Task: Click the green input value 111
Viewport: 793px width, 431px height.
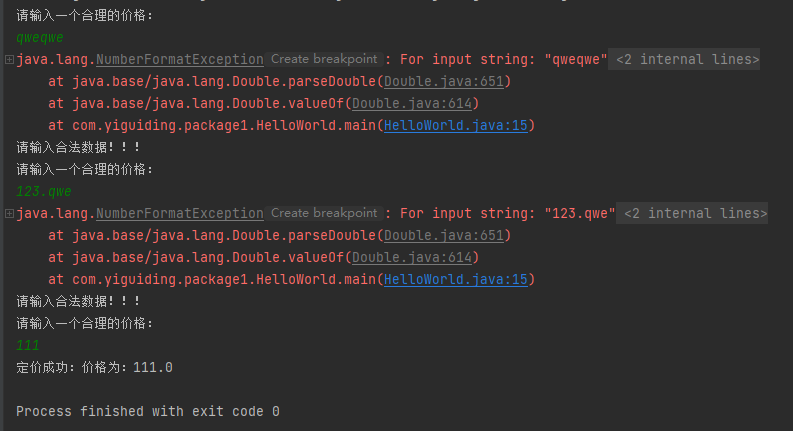Action: click(28, 346)
